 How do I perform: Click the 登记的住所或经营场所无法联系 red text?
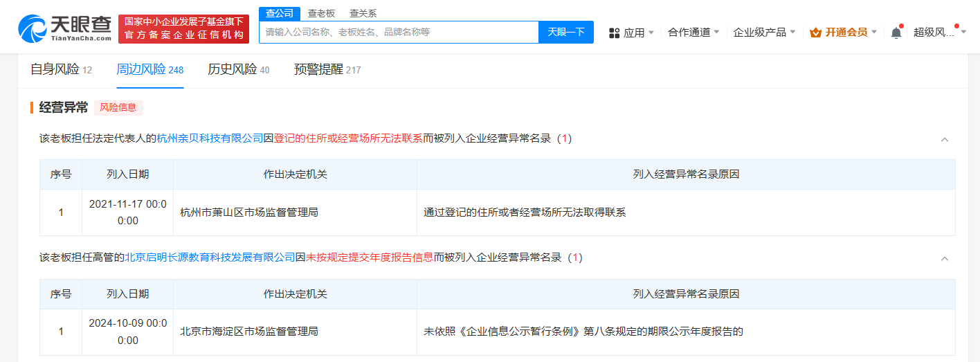tap(349, 138)
